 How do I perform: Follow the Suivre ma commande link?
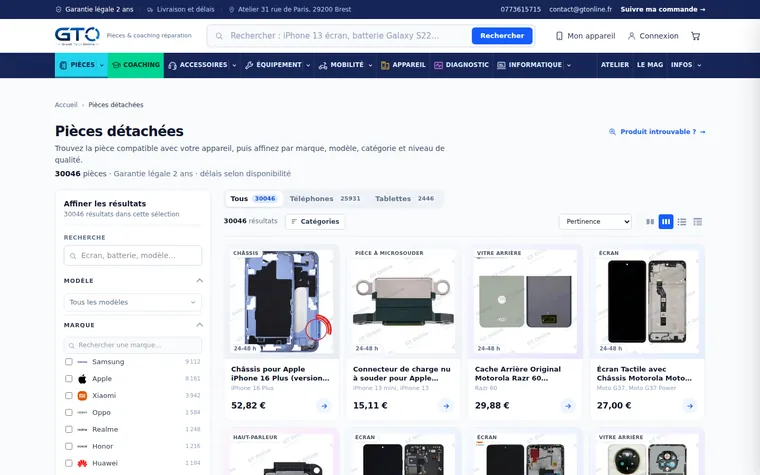point(663,9)
